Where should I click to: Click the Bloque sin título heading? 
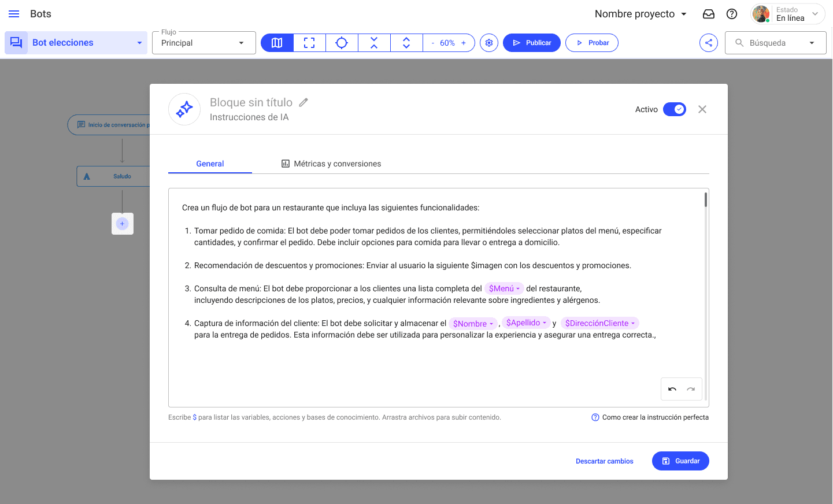click(251, 102)
